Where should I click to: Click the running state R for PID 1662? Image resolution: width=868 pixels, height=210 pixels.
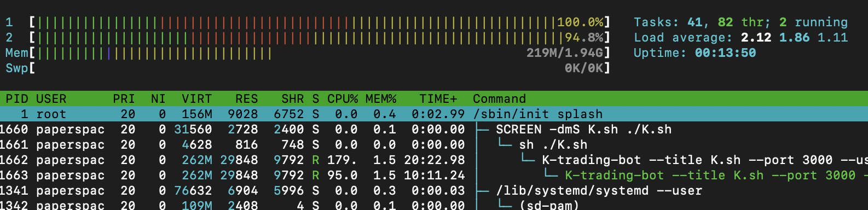316,160
